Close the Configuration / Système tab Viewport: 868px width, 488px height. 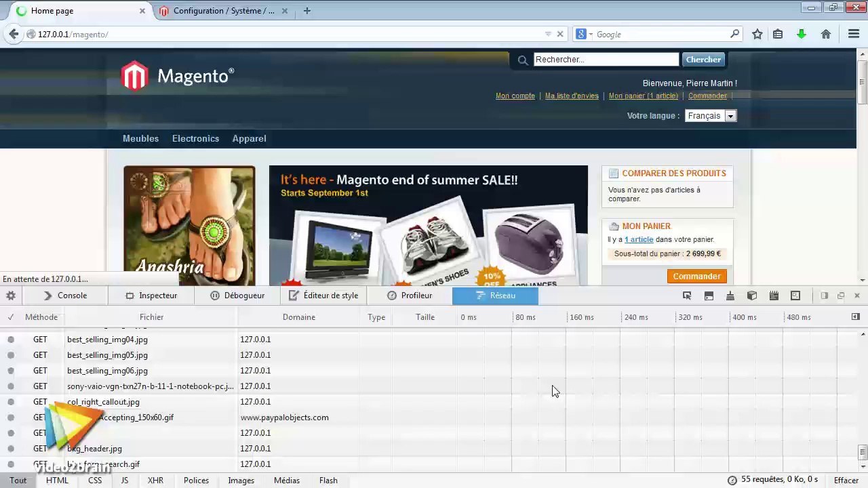tap(285, 11)
